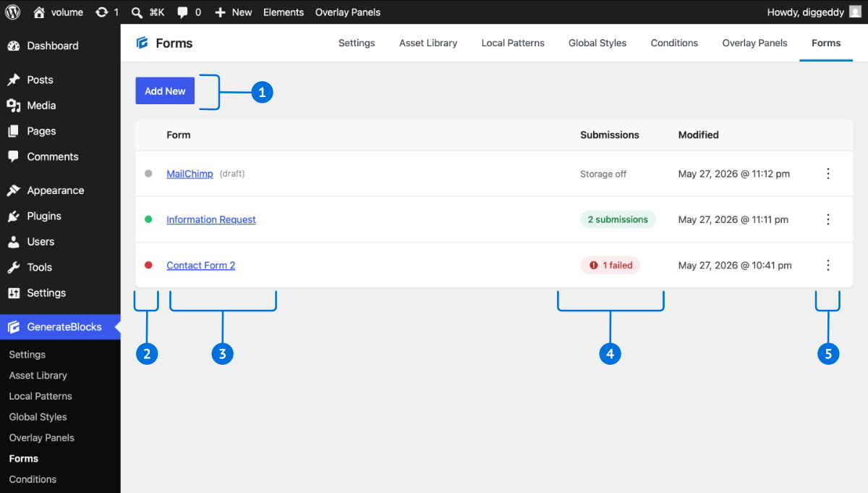The height and width of the screenshot is (493, 868).
Task: Open the updates icon in admin bar
Action: pos(101,12)
